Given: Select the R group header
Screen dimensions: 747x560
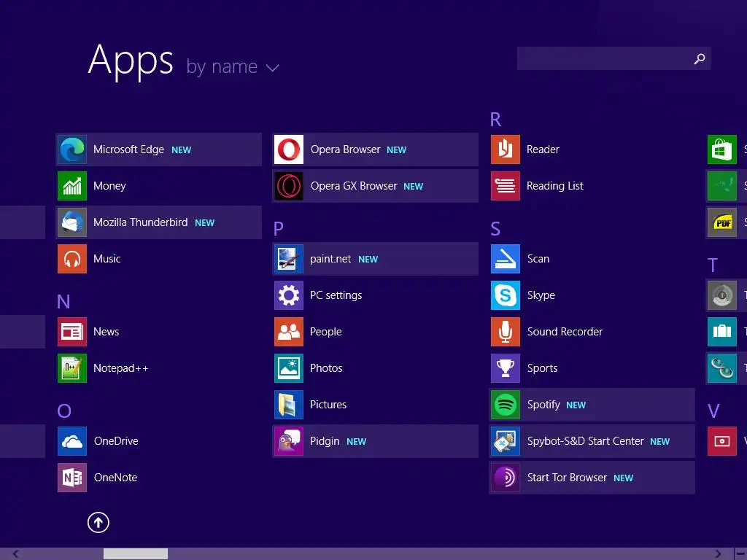Looking at the screenshot, I should [x=495, y=120].
